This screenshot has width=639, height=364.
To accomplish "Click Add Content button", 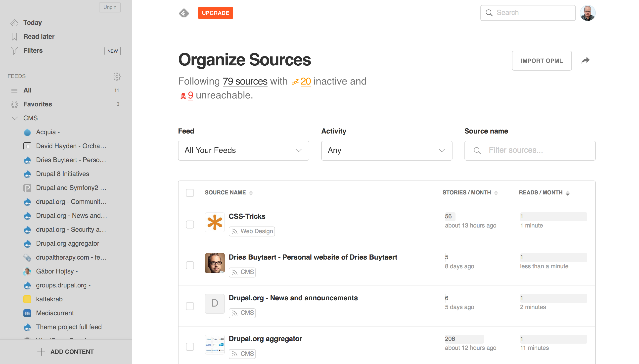I will tap(65, 352).
